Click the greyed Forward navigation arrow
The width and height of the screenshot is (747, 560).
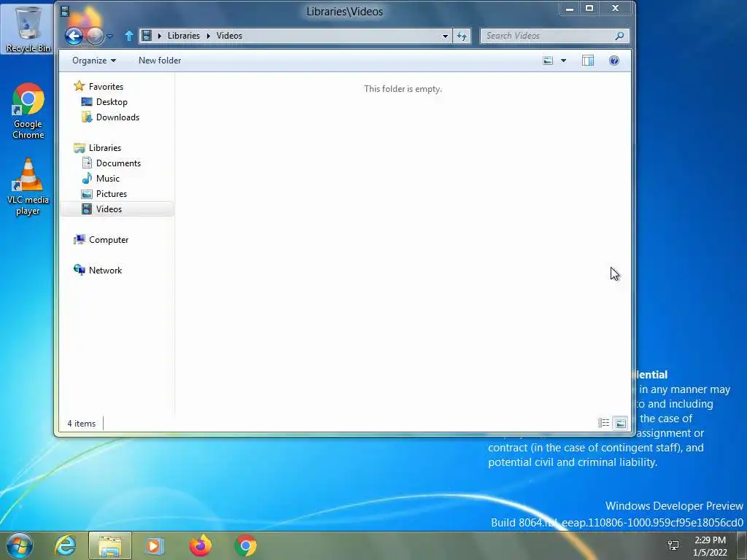[x=95, y=36]
